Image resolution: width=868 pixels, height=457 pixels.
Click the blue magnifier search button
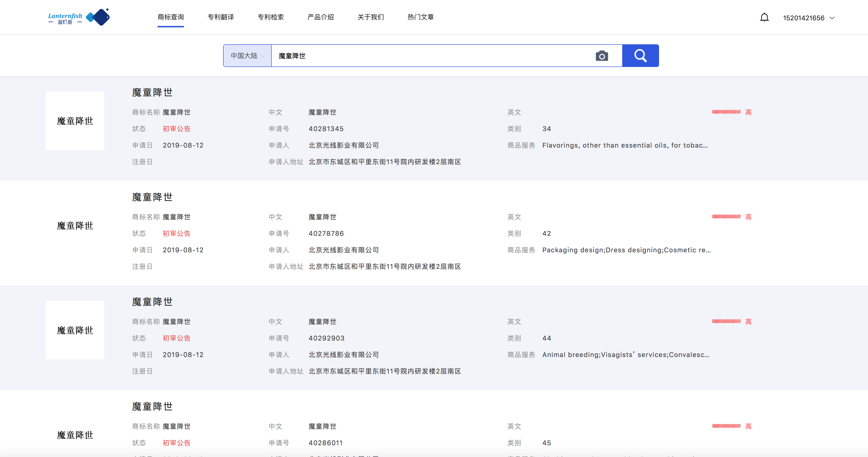click(x=640, y=56)
